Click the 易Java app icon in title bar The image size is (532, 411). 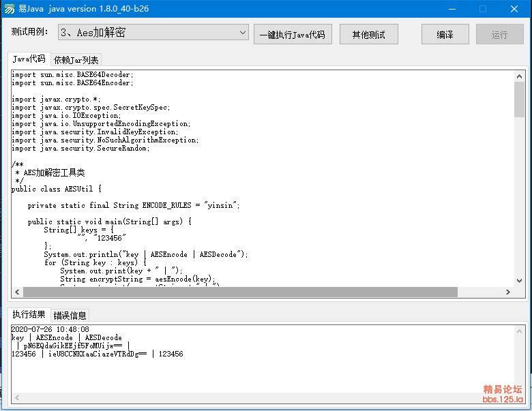click(10, 9)
